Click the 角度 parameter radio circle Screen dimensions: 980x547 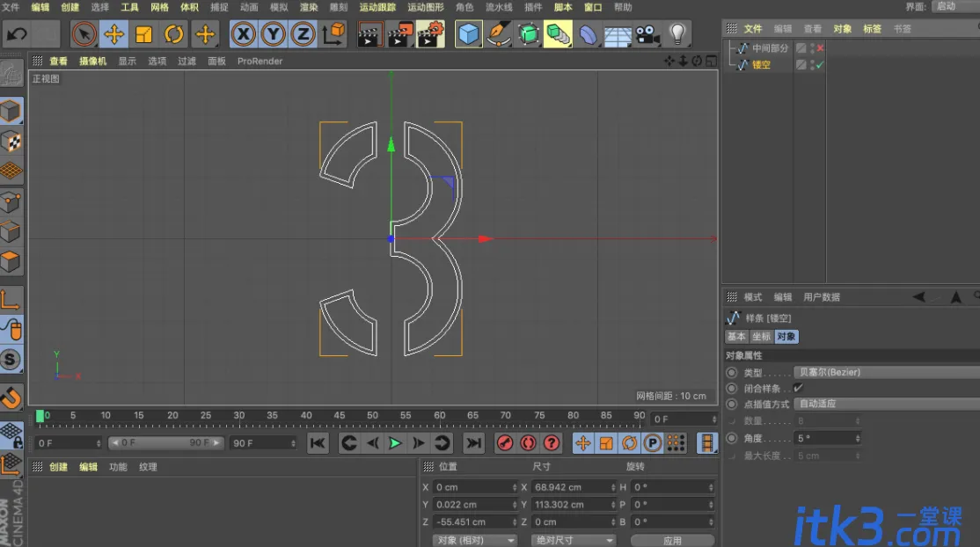(x=731, y=438)
